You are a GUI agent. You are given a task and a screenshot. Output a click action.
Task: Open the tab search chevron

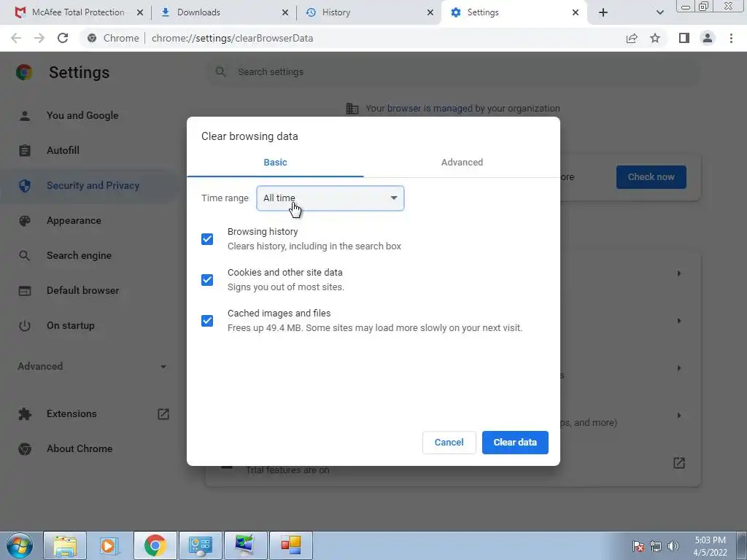point(659,12)
